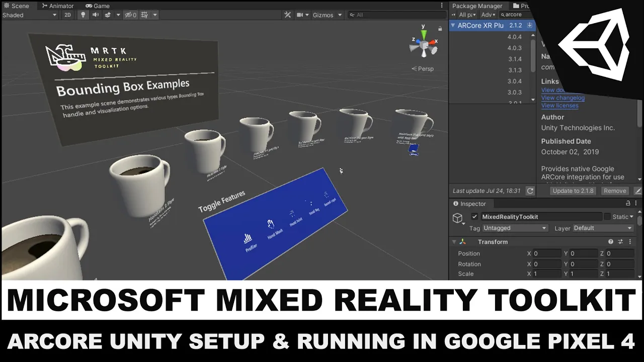Open the effects dropdown arrow in Scene toolbar
Image resolution: width=644 pixels, height=362 pixels.
(x=118, y=15)
